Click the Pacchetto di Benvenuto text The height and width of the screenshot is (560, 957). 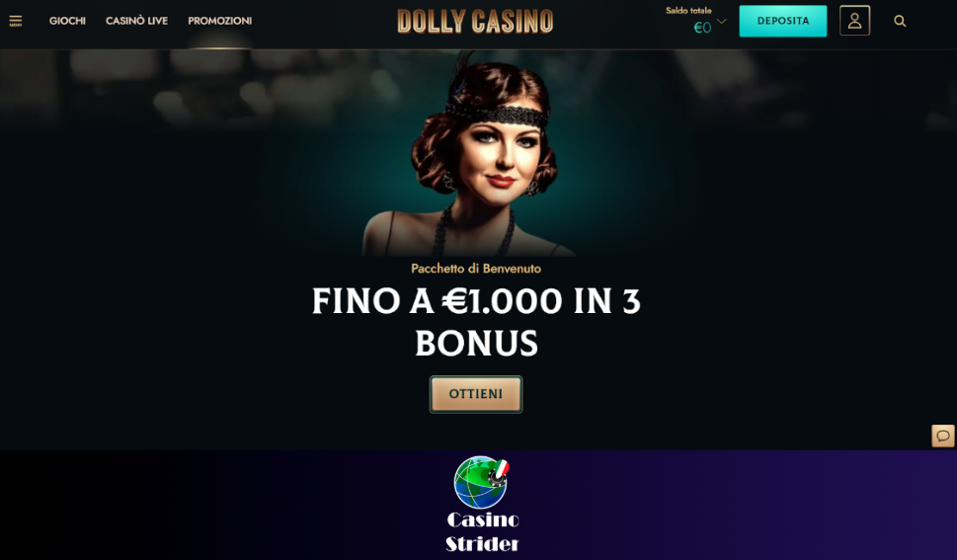tap(476, 268)
